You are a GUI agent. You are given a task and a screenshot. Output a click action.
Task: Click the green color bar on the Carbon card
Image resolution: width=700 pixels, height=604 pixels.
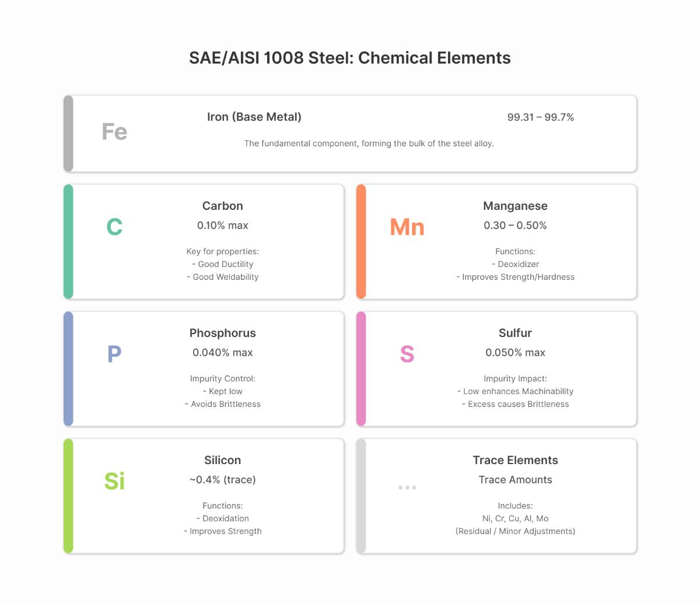pyautogui.click(x=68, y=241)
